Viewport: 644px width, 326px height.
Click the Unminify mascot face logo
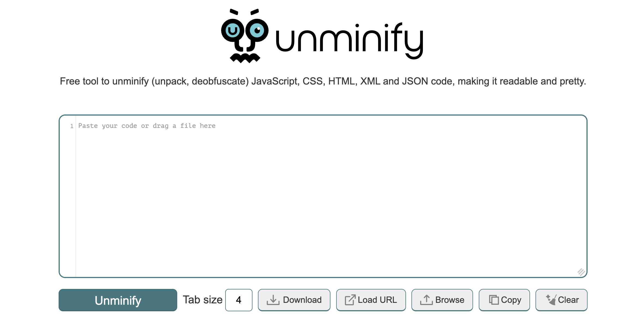pyautogui.click(x=245, y=36)
